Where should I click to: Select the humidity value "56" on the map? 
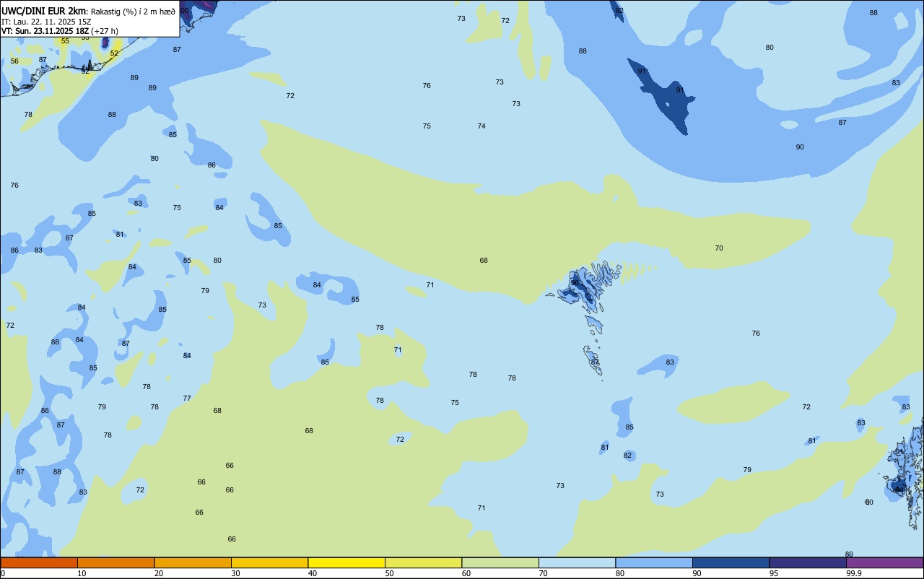tap(14, 61)
